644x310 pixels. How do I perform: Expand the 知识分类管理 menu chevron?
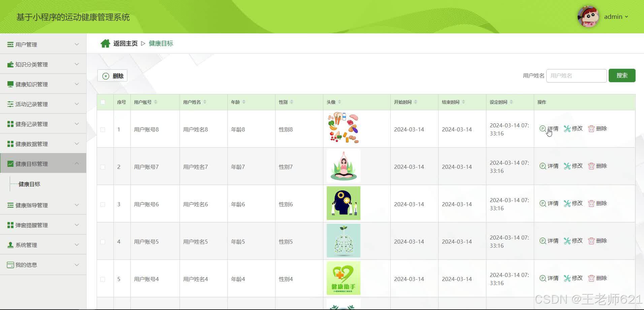tap(77, 64)
